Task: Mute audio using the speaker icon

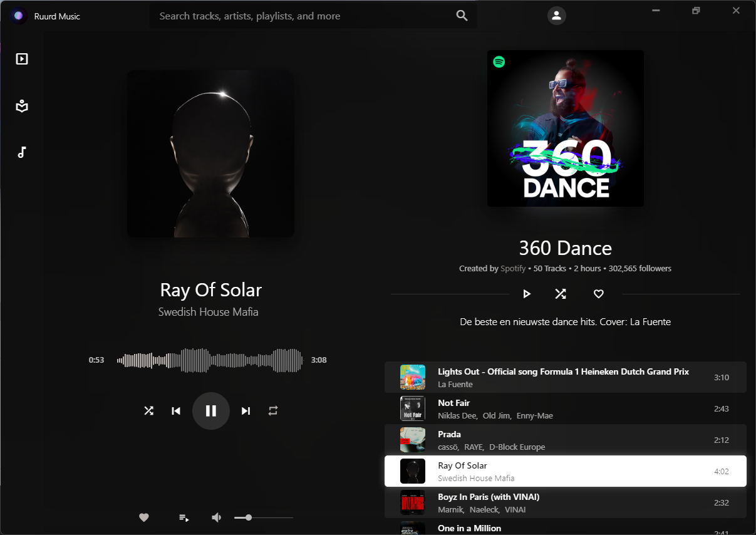Action: 216,517
